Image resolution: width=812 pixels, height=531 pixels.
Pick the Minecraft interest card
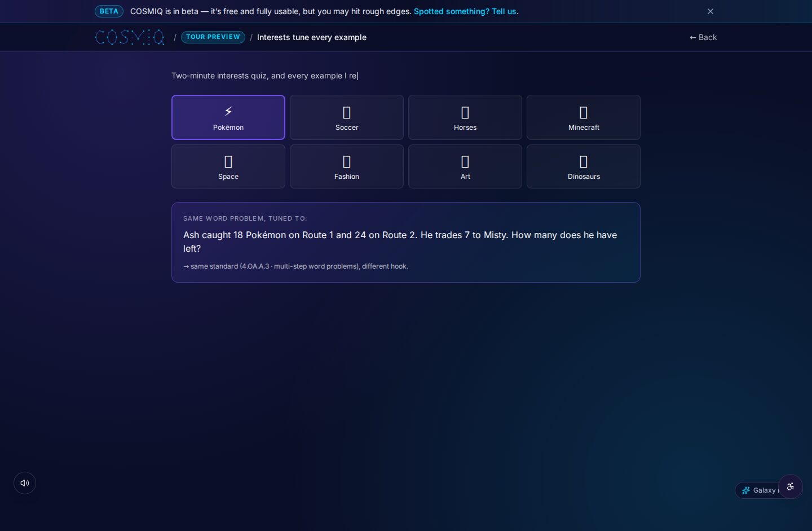click(x=584, y=117)
